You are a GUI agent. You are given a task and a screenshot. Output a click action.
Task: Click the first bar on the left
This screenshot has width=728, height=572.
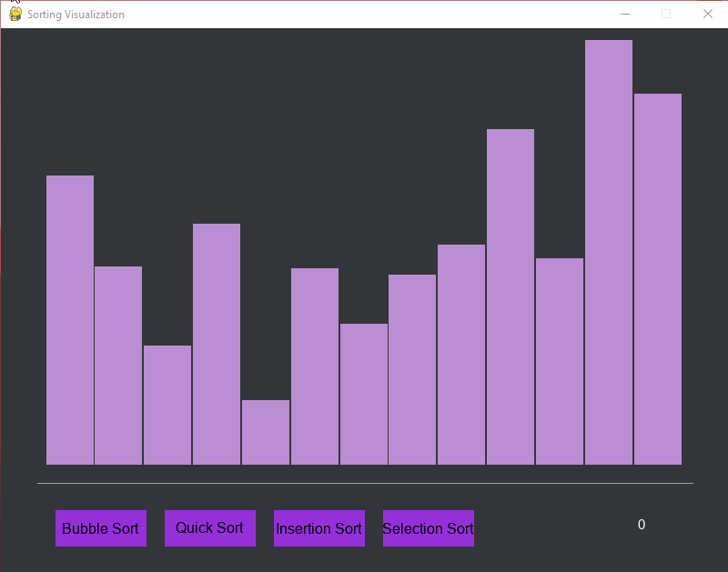(70, 319)
